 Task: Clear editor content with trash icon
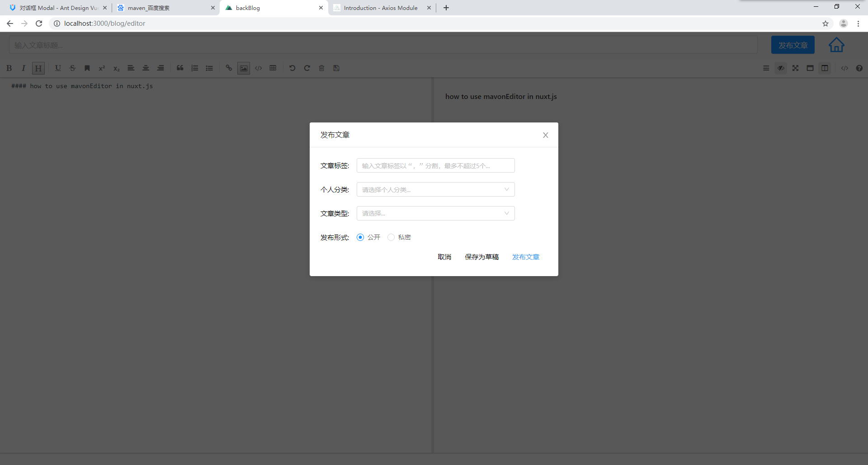(x=321, y=68)
